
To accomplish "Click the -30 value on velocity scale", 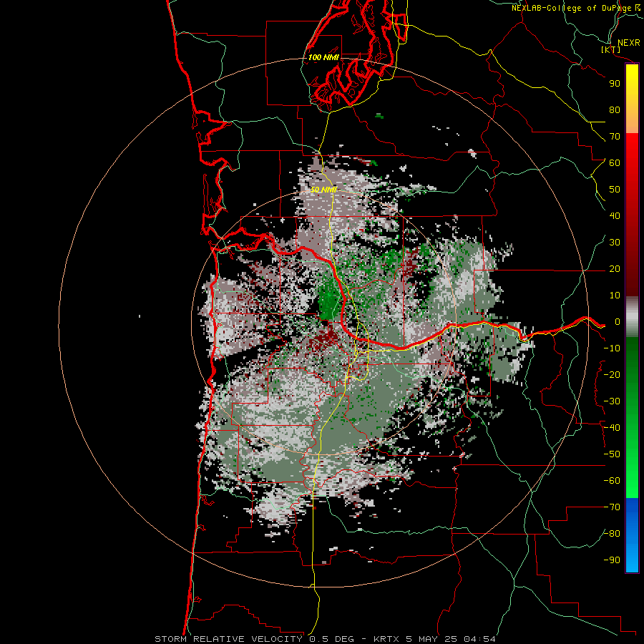I will click(x=612, y=401).
